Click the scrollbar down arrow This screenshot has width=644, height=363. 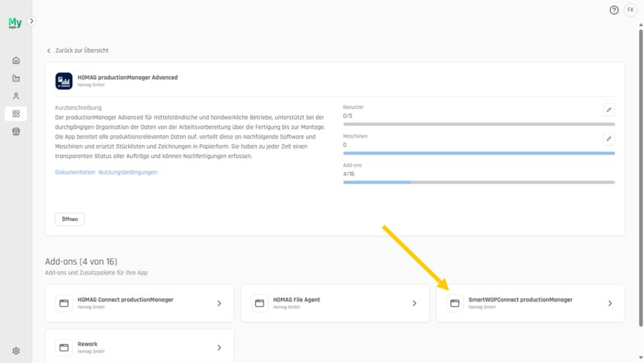coord(641,358)
